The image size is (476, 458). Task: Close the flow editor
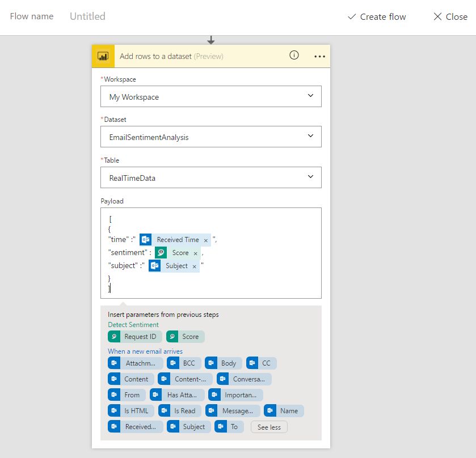click(x=450, y=17)
